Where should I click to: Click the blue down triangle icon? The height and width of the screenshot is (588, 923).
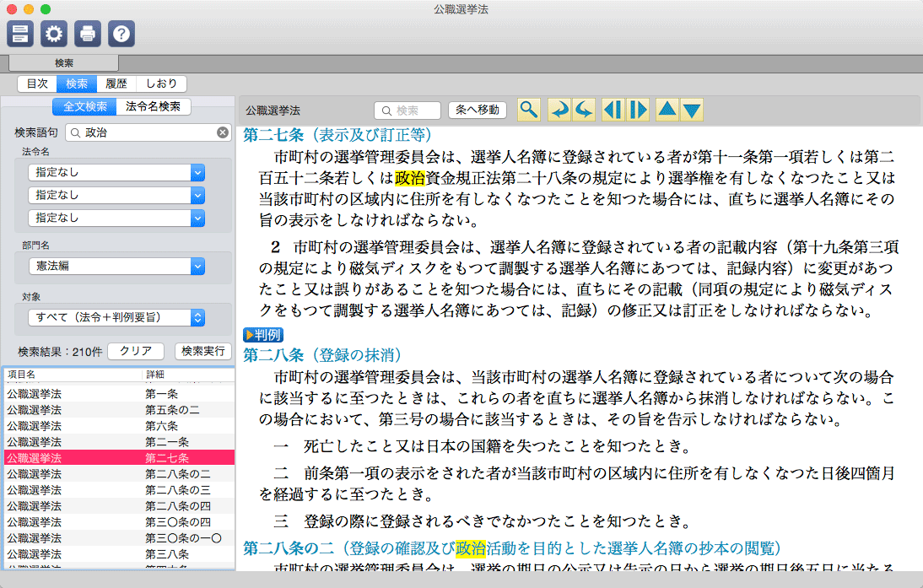692,110
